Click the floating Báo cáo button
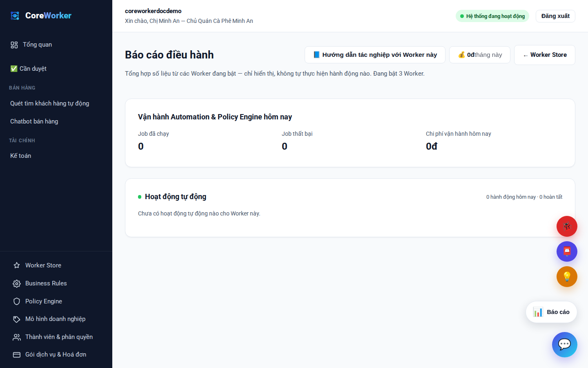 [x=551, y=312]
